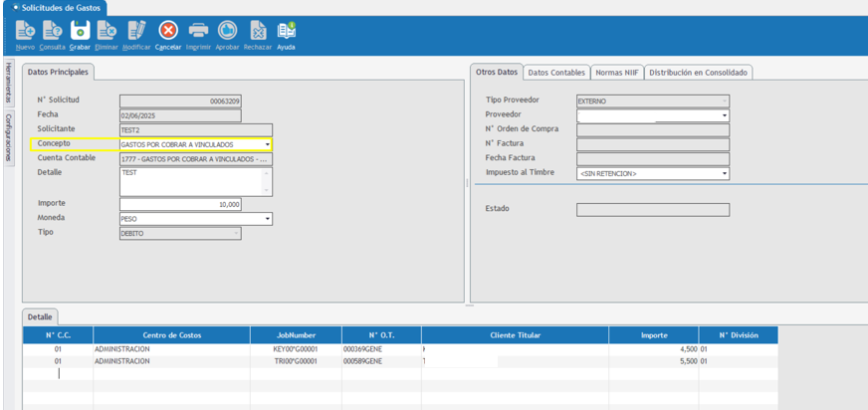The image size is (868, 410).
Task: Open the Normas NIIF tab
Action: tap(617, 73)
